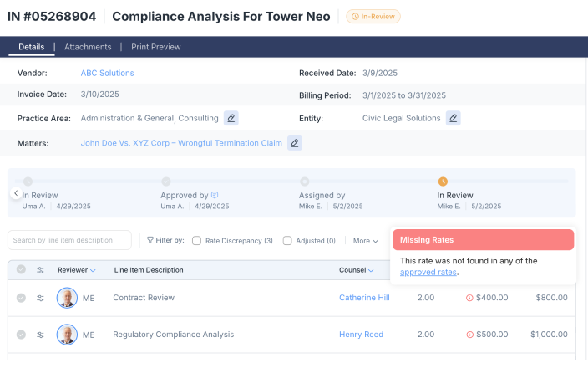Click the Regulatory Compliance Analysis description text
The width and height of the screenshot is (588, 368).
tap(173, 335)
